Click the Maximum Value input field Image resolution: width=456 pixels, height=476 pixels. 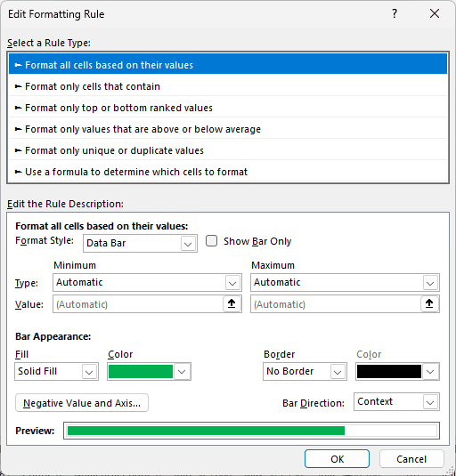pyautogui.click(x=336, y=304)
